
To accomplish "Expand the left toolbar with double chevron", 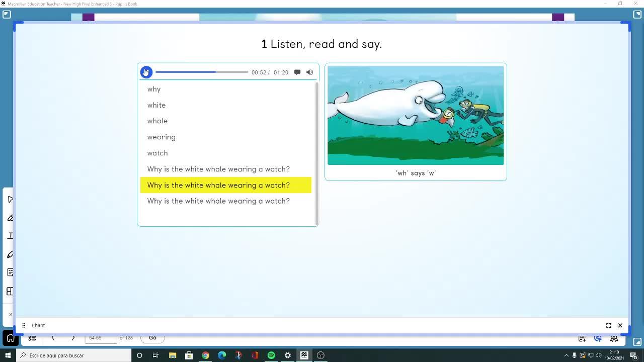I will [x=11, y=314].
